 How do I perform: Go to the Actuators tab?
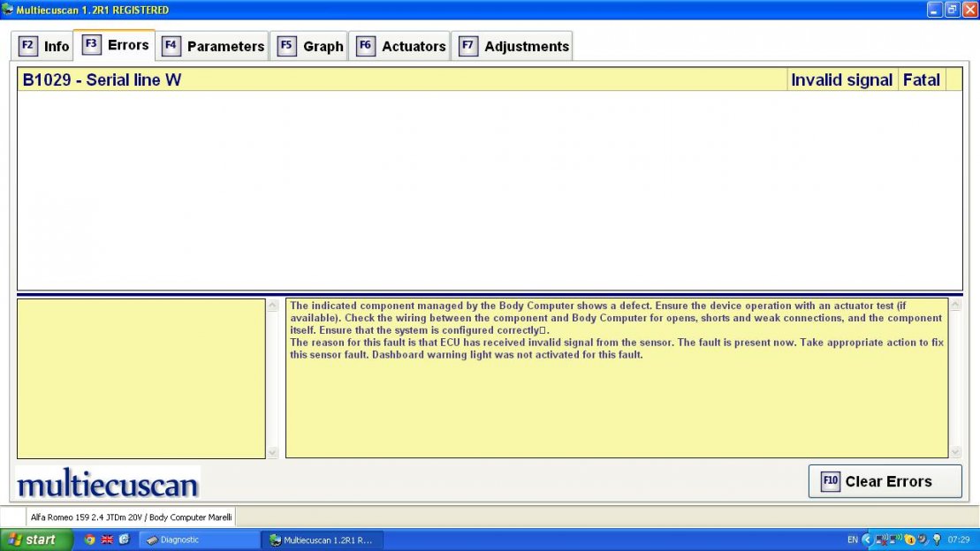[401, 46]
